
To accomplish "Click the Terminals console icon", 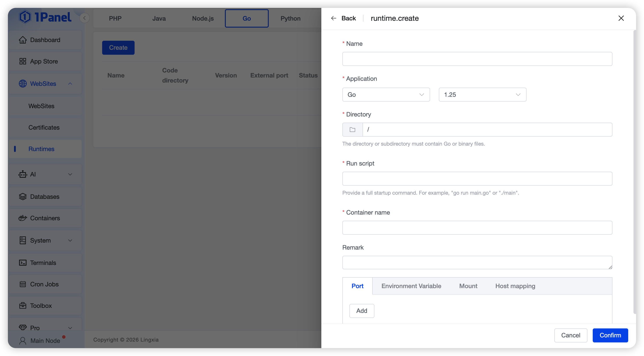I will 23,263.
